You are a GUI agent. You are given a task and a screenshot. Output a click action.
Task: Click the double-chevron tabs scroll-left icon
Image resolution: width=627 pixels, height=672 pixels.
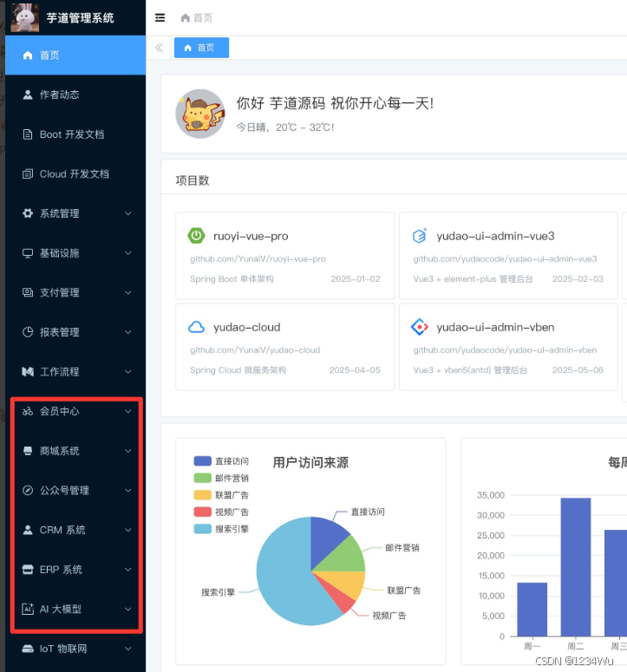159,48
